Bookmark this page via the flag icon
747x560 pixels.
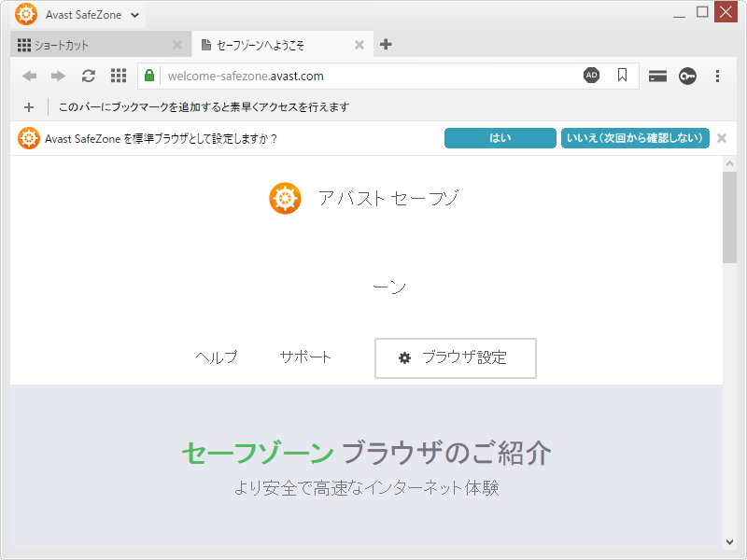[x=622, y=76]
